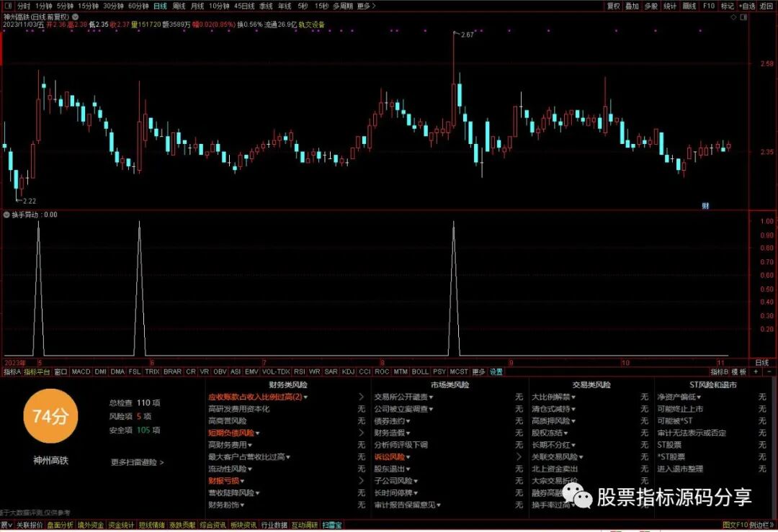Switch to the 周线 weekly period

click(x=179, y=6)
